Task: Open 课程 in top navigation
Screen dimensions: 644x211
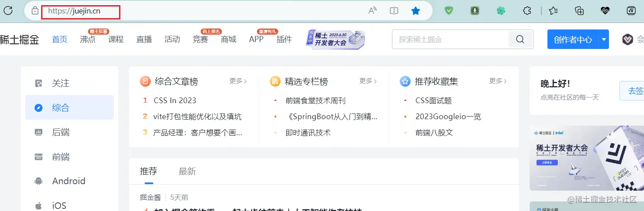Action: pos(116,39)
